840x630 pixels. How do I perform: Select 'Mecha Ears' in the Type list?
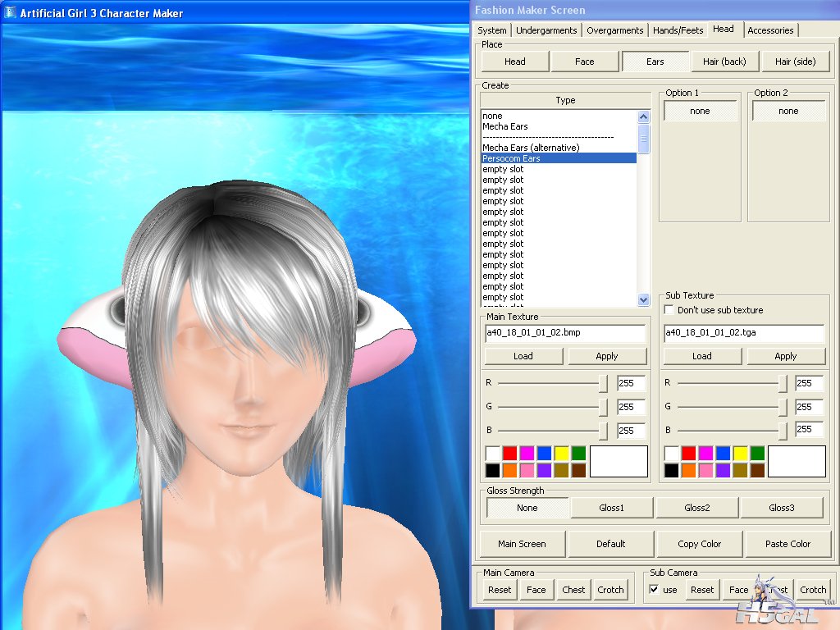coord(559,126)
